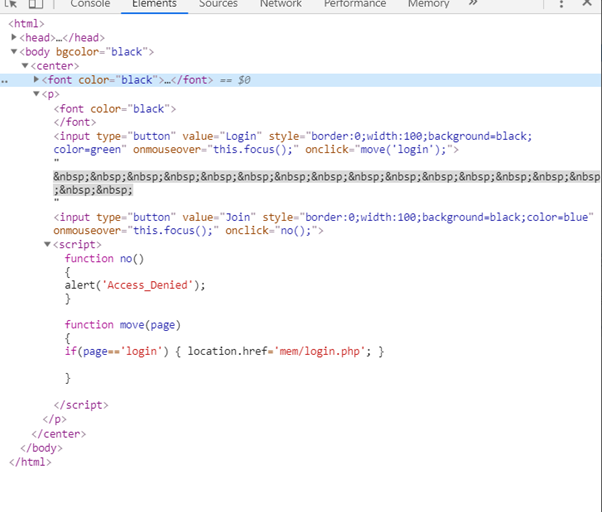Show more tabs with the chevron
602x512 pixels.
473,3
